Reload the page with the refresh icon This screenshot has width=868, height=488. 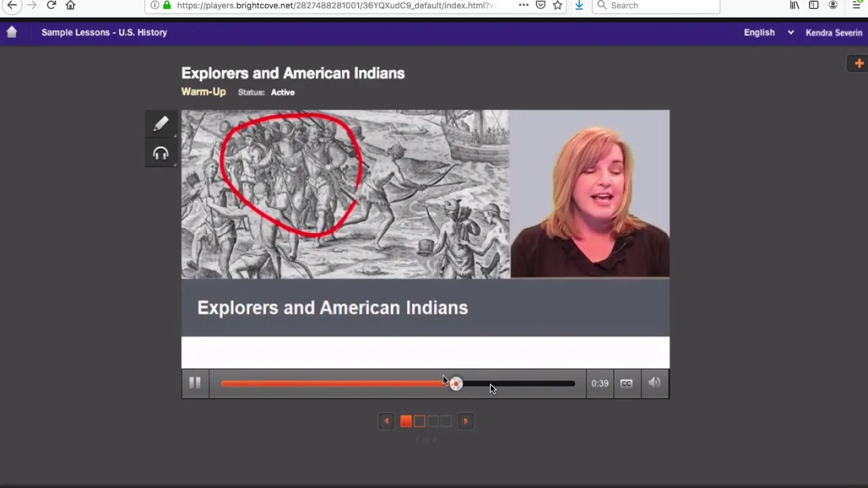(51, 5)
